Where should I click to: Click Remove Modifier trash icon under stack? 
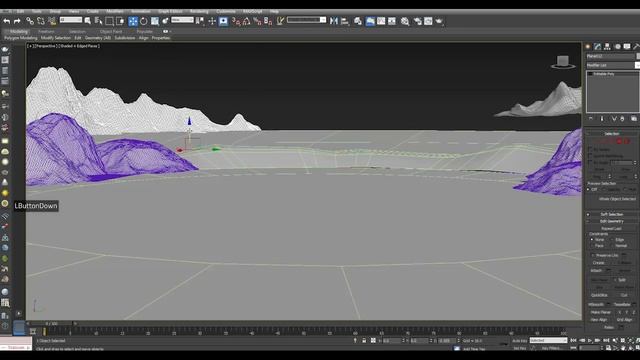pyautogui.click(x=622, y=119)
